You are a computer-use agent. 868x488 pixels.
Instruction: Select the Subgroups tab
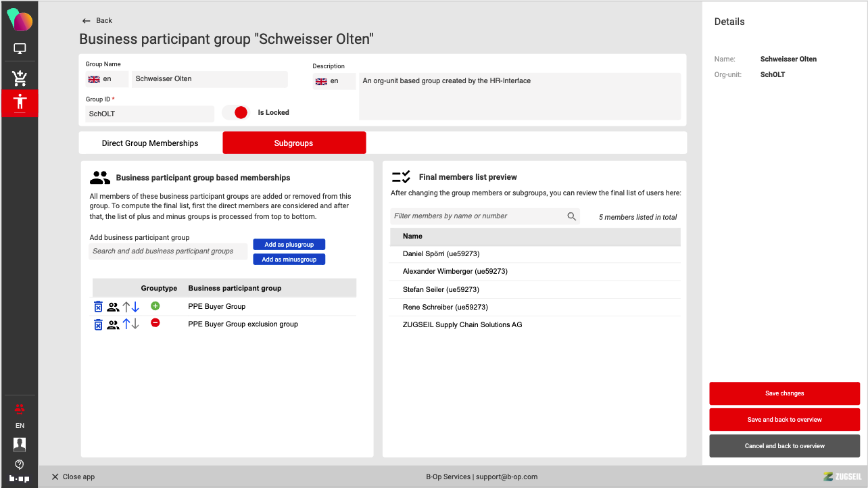coord(293,143)
